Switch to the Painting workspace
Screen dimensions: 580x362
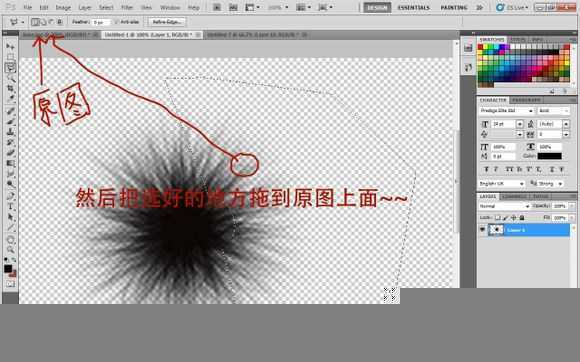[x=454, y=7]
